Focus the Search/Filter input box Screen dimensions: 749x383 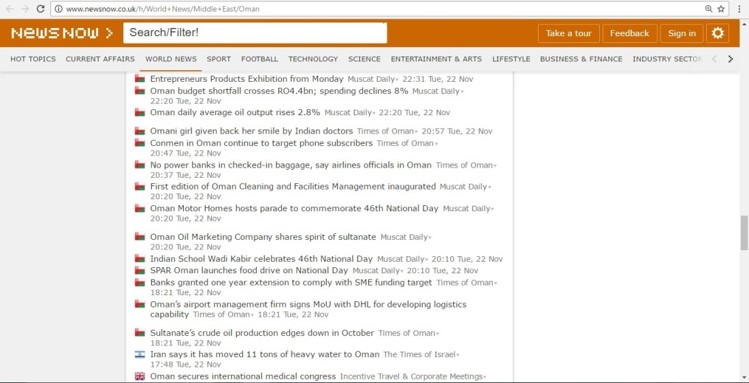255,33
